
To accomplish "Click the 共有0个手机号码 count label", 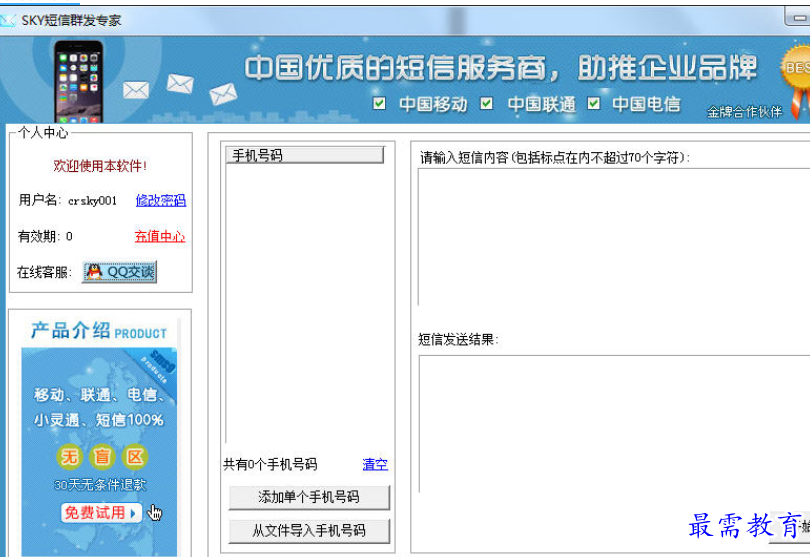I will (x=270, y=464).
